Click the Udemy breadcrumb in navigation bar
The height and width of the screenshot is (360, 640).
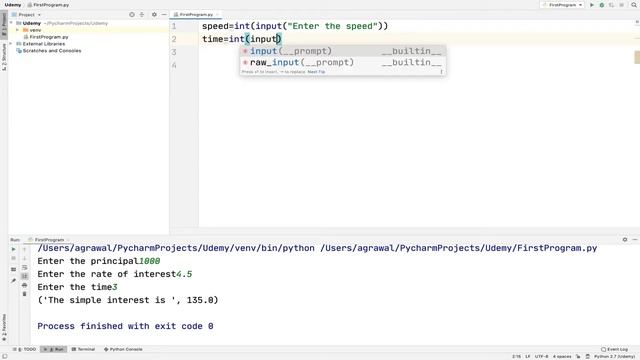(13, 5)
